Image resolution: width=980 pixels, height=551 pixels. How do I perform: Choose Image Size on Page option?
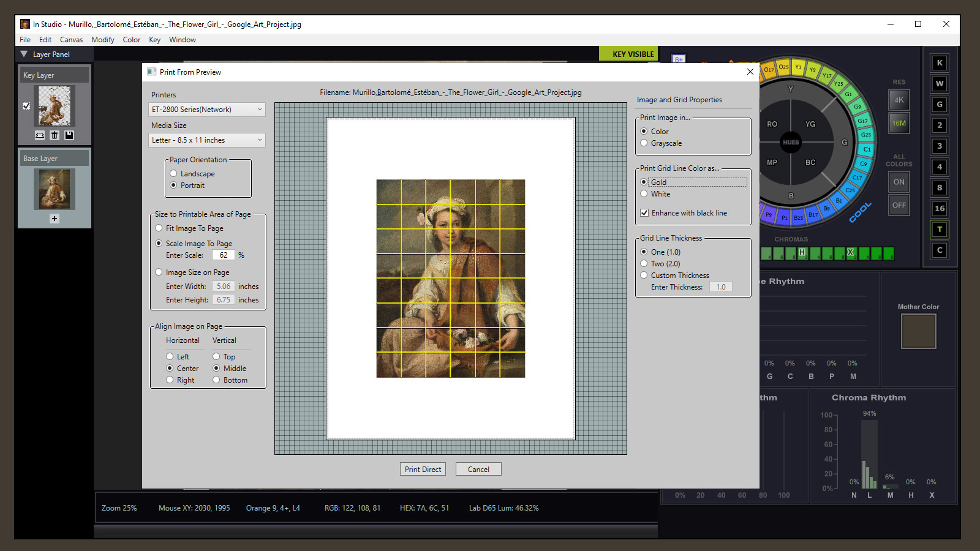pos(159,272)
